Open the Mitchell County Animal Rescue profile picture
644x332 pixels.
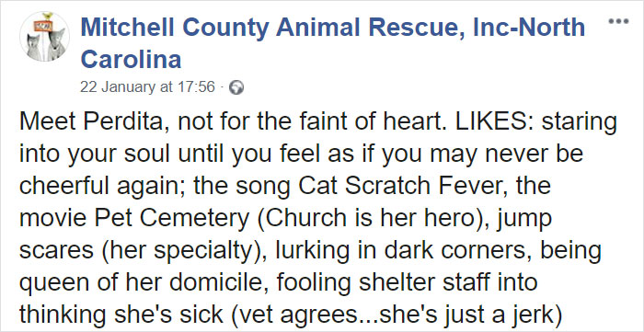tap(44, 37)
